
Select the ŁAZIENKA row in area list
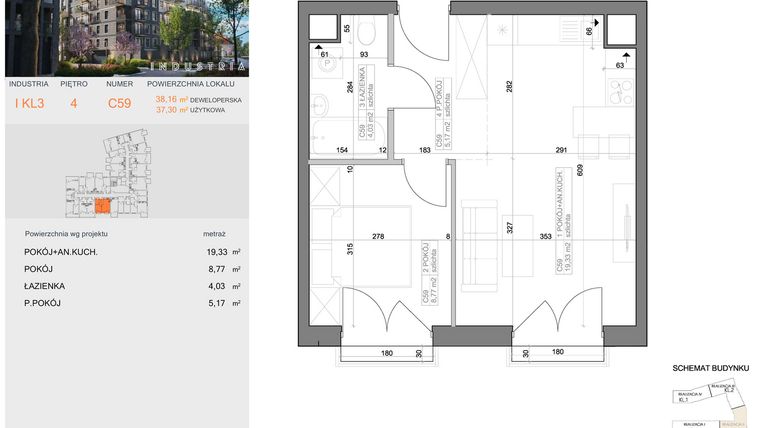click(x=120, y=286)
